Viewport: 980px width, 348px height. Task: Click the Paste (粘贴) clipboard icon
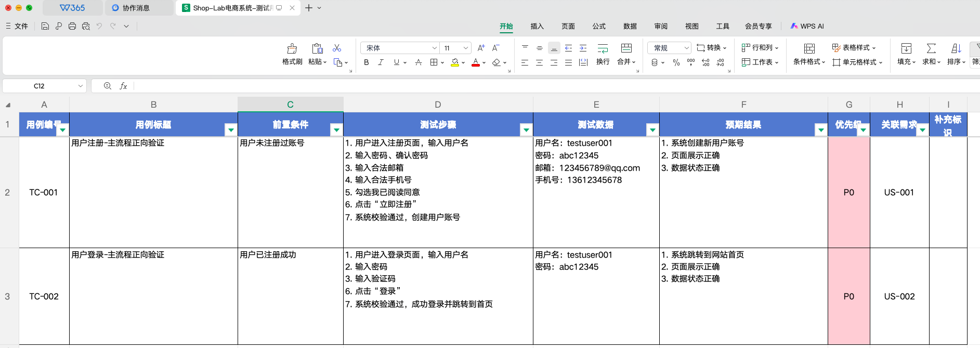tap(317, 48)
